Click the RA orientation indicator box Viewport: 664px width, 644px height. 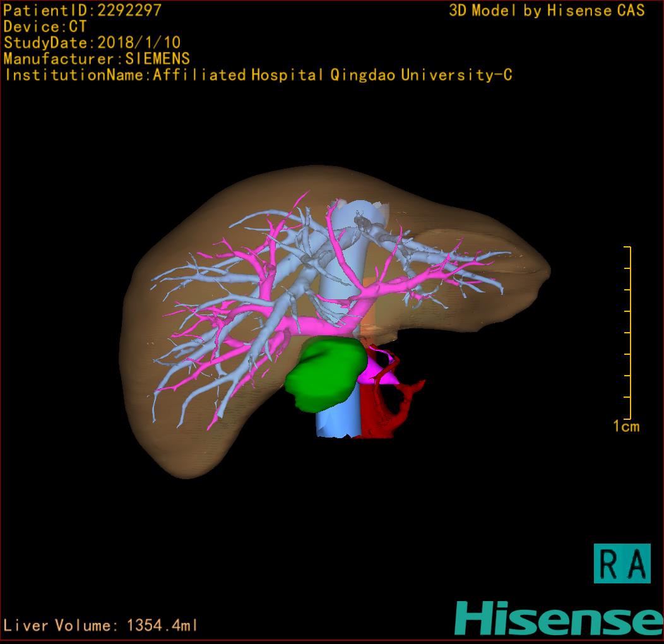pos(622,563)
